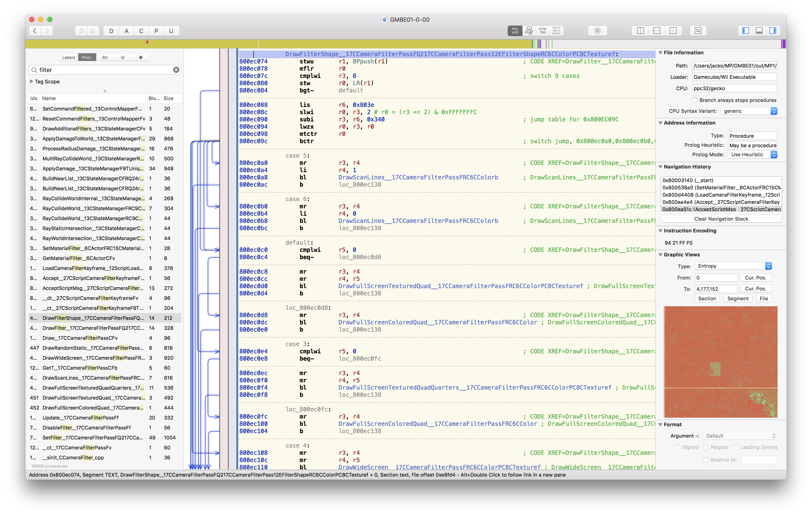Enable Branch always stops procedures checkbox
This screenshot has width=812, height=516.
pyautogui.click(x=694, y=100)
